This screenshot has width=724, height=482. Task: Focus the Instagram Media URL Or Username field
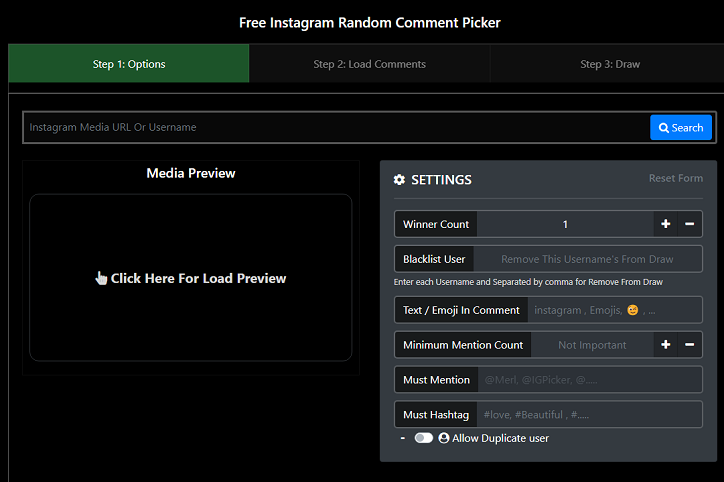(x=337, y=127)
